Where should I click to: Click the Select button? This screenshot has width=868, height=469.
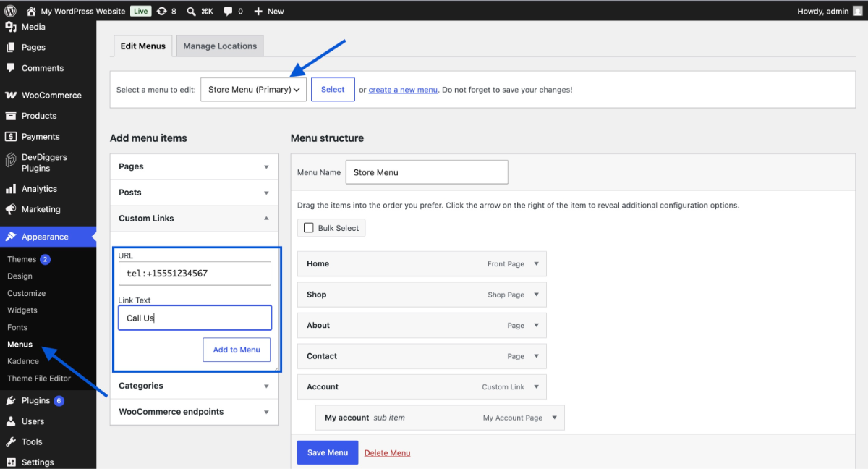(333, 90)
